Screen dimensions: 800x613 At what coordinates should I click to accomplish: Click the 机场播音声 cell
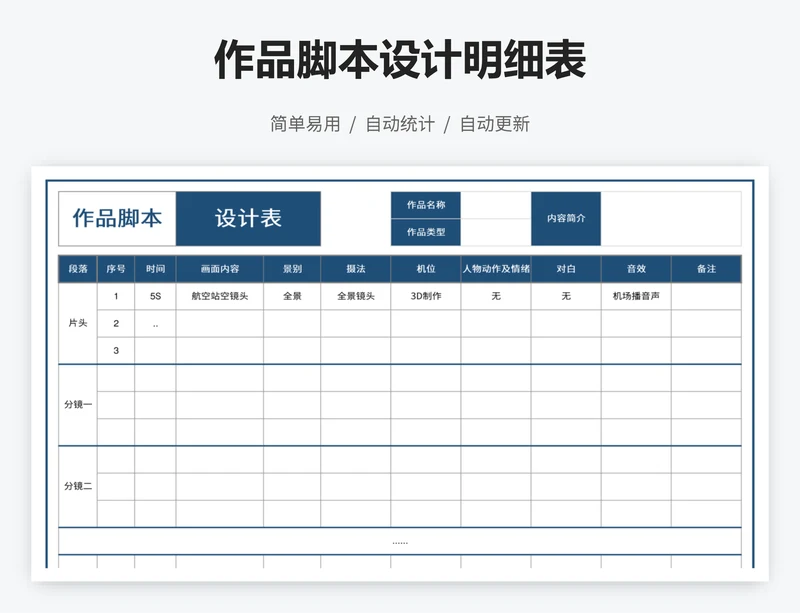pos(636,296)
